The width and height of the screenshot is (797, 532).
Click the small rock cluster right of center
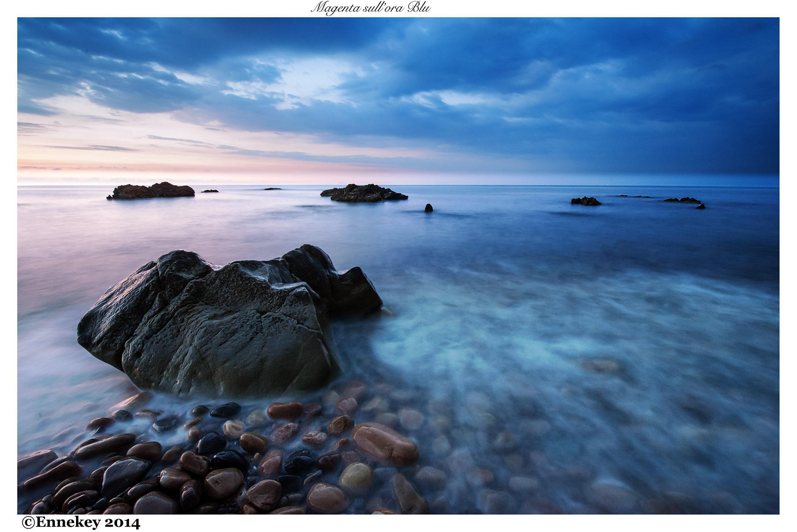pos(585,201)
